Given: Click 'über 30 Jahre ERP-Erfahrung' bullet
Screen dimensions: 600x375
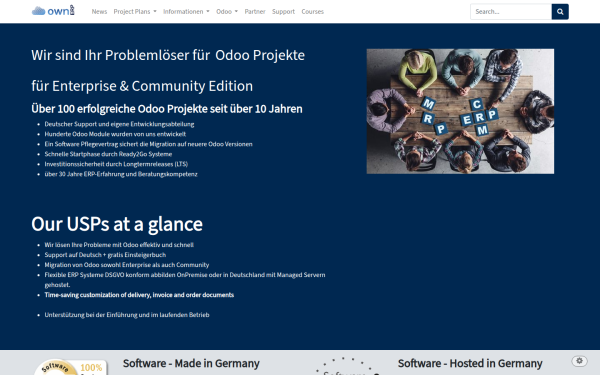Looking at the screenshot, I should (121, 174).
